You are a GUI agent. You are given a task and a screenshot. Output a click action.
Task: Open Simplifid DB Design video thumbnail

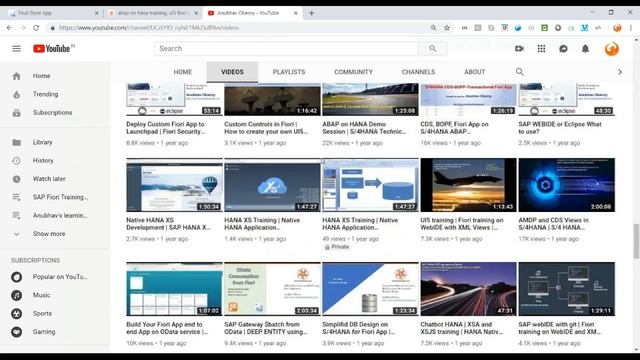coord(370,289)
